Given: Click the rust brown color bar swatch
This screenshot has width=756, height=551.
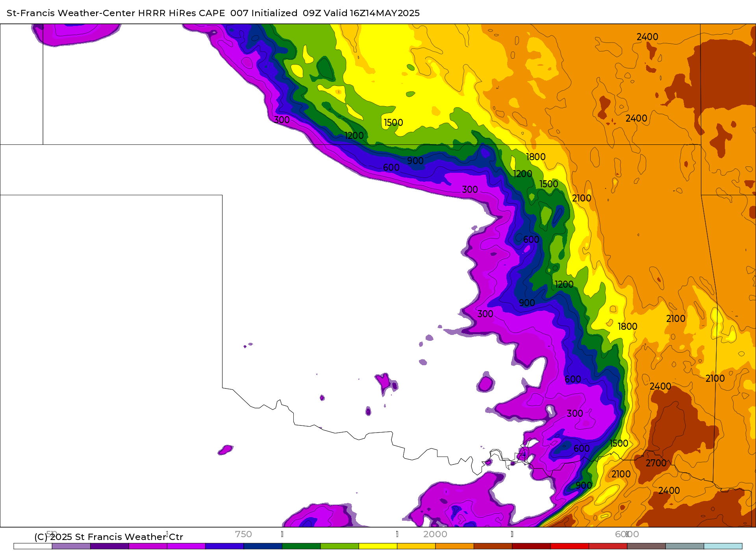Looking at the screenshot, I should [x=493, y=546].
